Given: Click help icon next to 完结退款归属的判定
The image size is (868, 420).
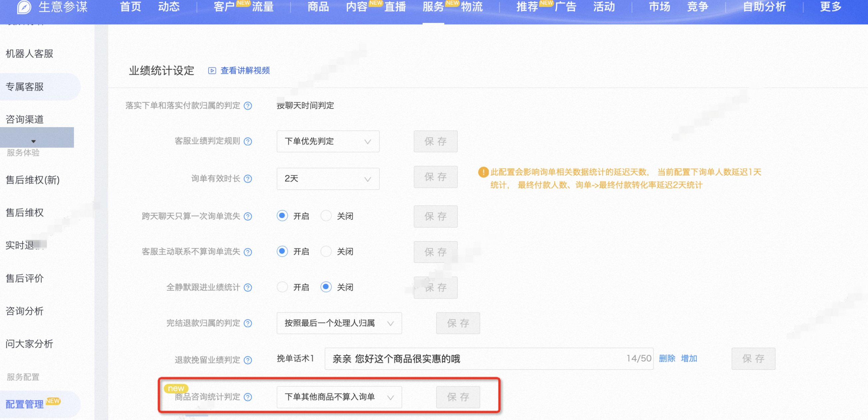Looking at the screenshot, I should tap(248, 323).
